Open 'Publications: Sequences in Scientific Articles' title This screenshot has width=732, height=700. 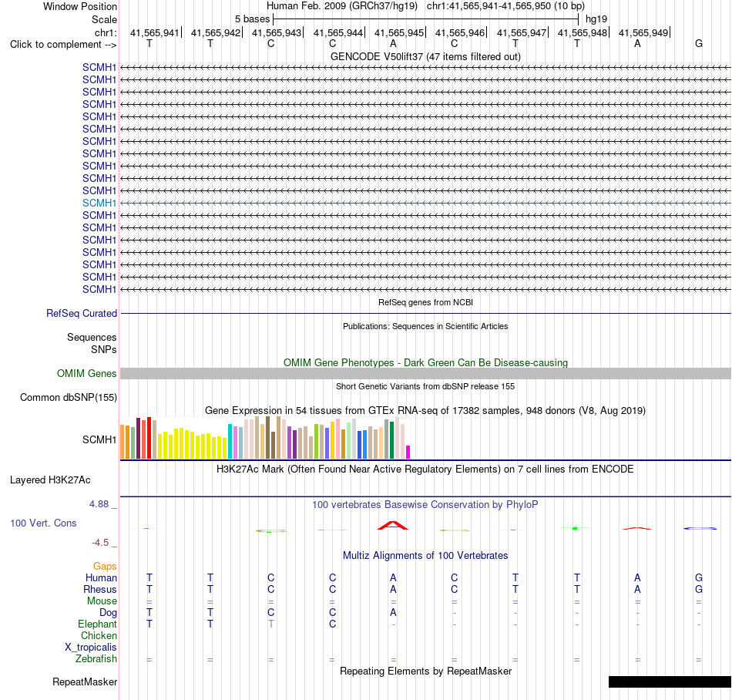pos(425,326)
